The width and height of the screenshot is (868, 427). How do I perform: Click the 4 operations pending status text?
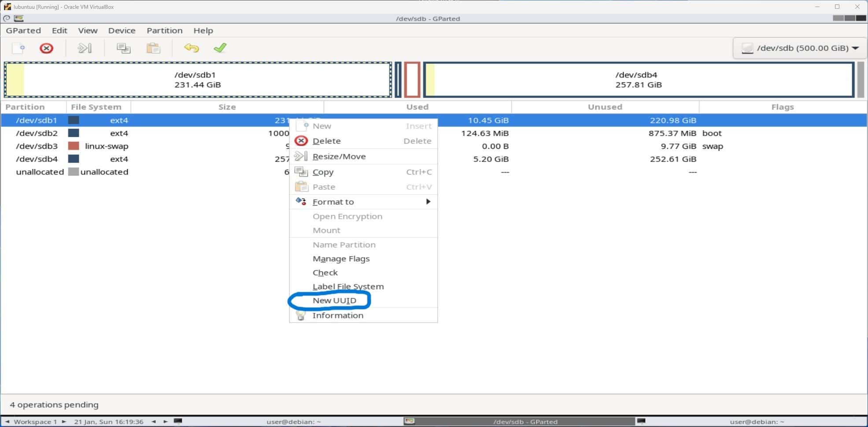click(54, 405)
